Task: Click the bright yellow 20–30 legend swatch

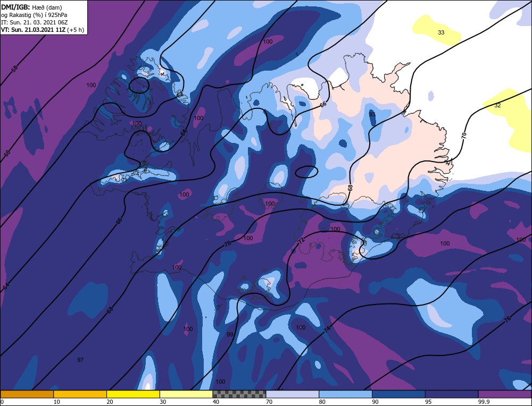Action: (x=133, y=394)
